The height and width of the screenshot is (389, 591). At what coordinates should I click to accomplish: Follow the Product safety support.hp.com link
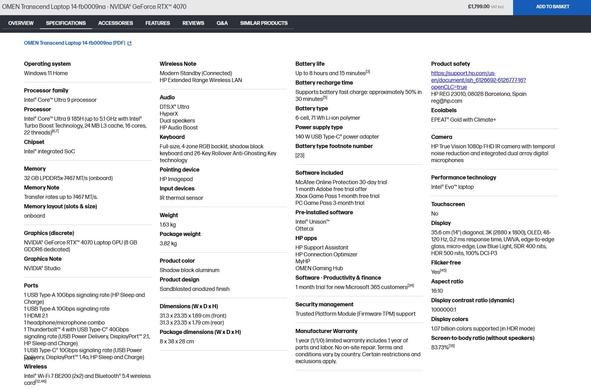[x=478, y=80]
